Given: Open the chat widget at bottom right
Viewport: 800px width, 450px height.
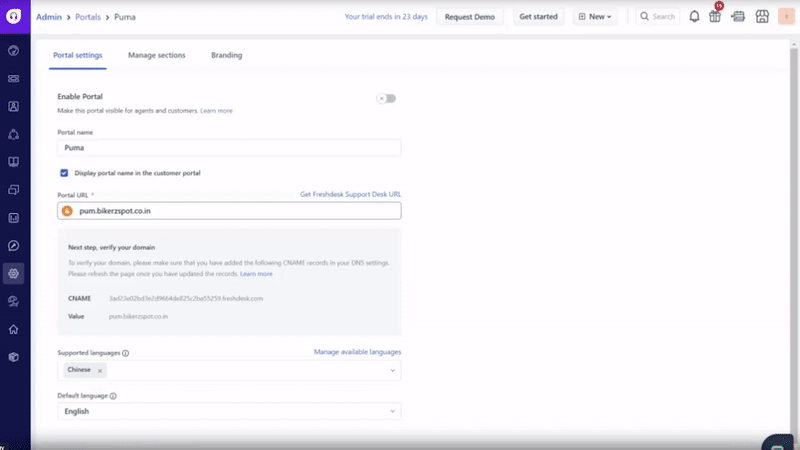Looking at the screenshot, I should [779, 443].
